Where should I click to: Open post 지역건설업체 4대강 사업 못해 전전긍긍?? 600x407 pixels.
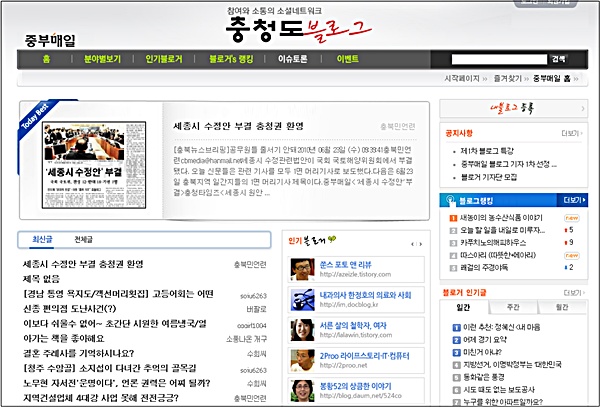tap(101, 398)
